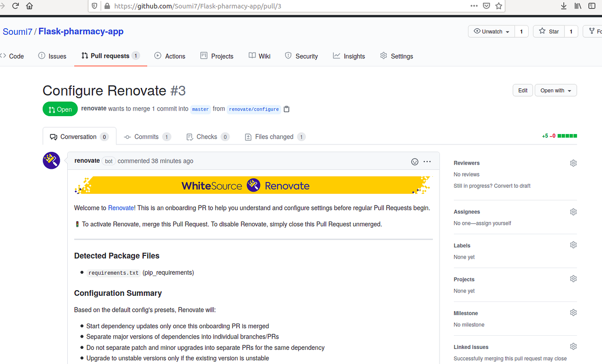Open the browser toolbar overflow menu
The height and width of the screenshot is (364, 602).
pos(474,6)
